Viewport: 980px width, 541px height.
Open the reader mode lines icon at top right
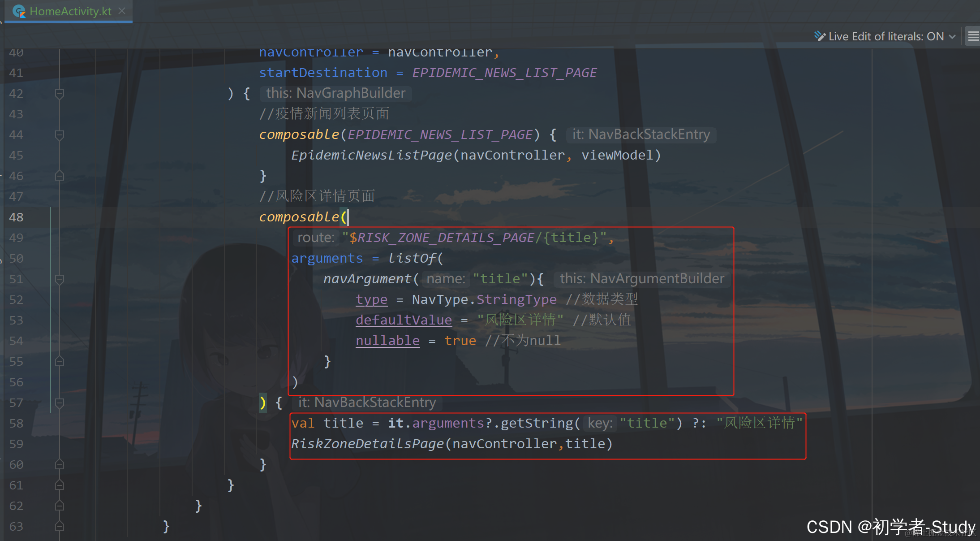coord(973,36)
